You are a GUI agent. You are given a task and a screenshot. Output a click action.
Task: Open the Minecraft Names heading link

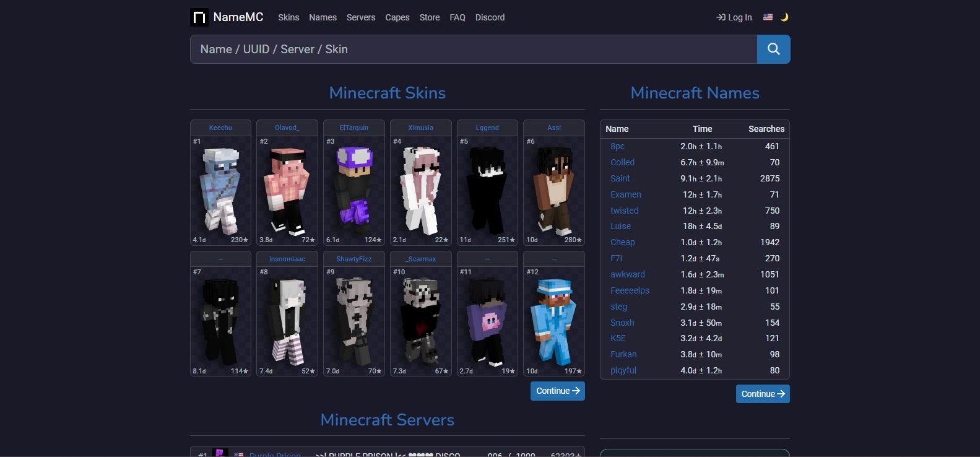(695, 93)
